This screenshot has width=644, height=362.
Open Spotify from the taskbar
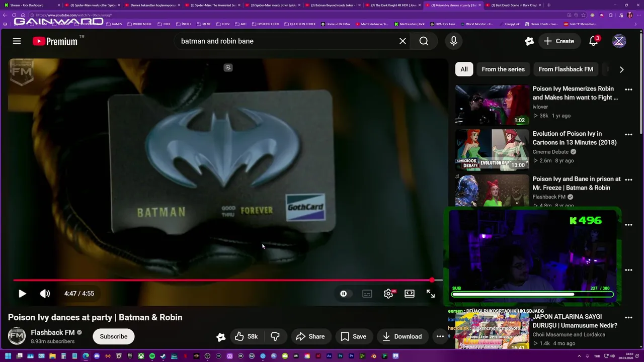coord(152,356)
